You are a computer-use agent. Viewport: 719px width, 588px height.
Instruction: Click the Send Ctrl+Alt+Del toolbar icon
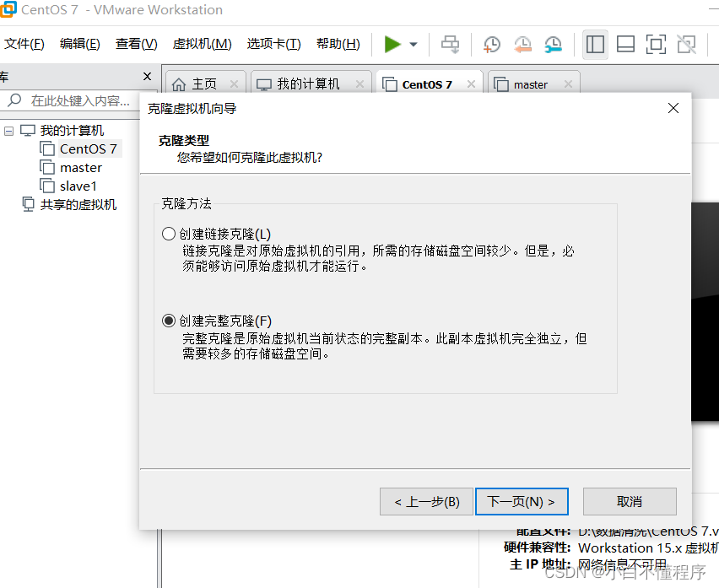click(x=450, y=45)
